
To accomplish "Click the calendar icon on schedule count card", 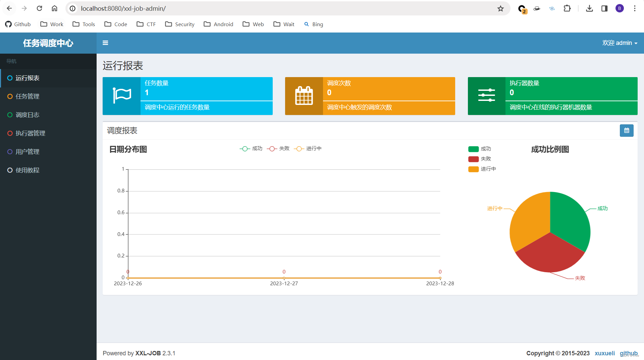I will point(304,96).
